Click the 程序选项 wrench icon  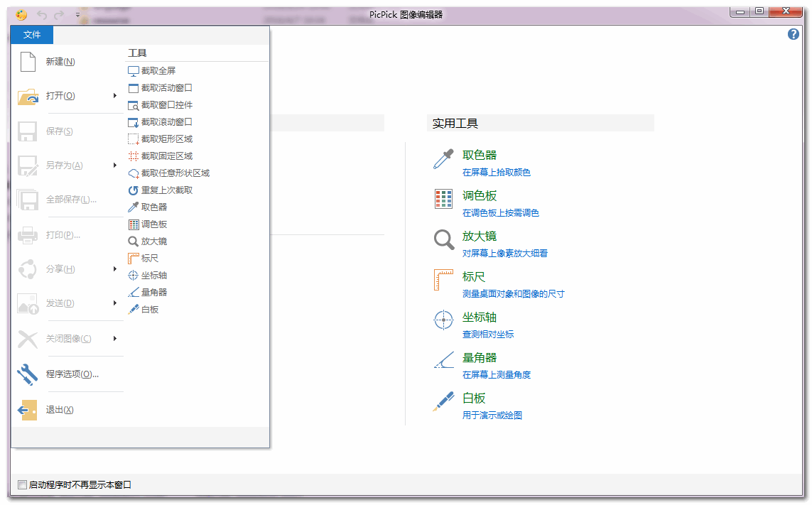(28, 374)
